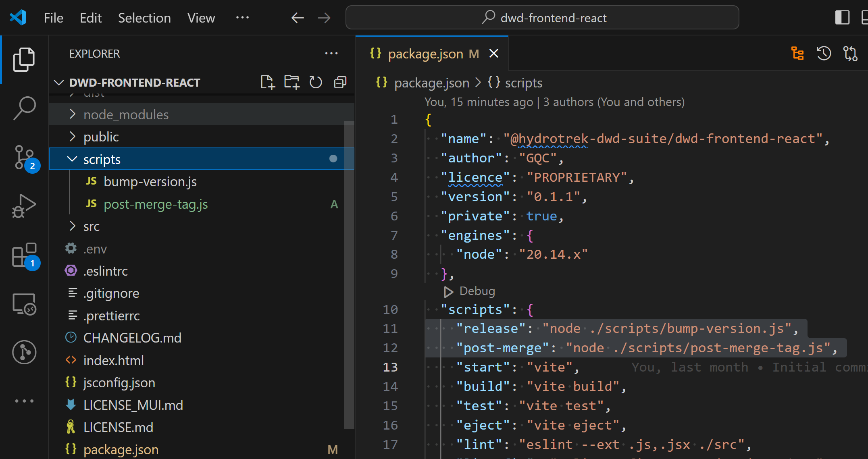
Task: Place cursor on the "version" key
Action: [x=475, y=197]
